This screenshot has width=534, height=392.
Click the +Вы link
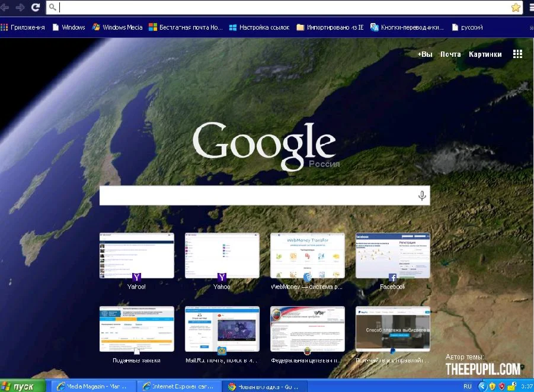[x=425, y=54]
